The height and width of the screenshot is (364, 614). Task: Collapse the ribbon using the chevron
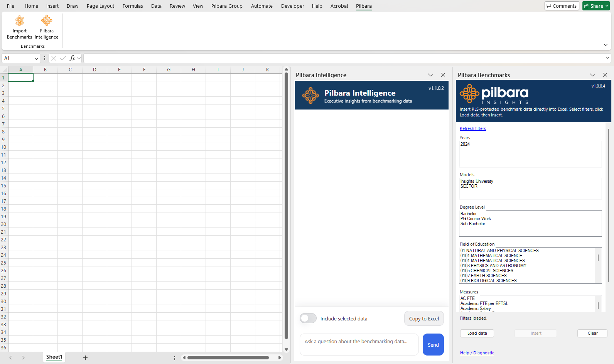[x=606, y=45]
